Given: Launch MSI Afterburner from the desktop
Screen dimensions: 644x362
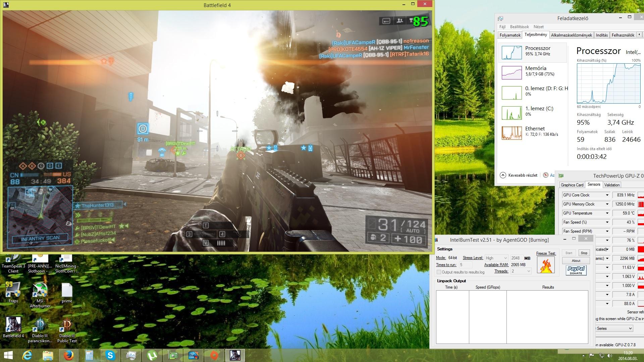Looking at the screenshot, I should point(40,295).
